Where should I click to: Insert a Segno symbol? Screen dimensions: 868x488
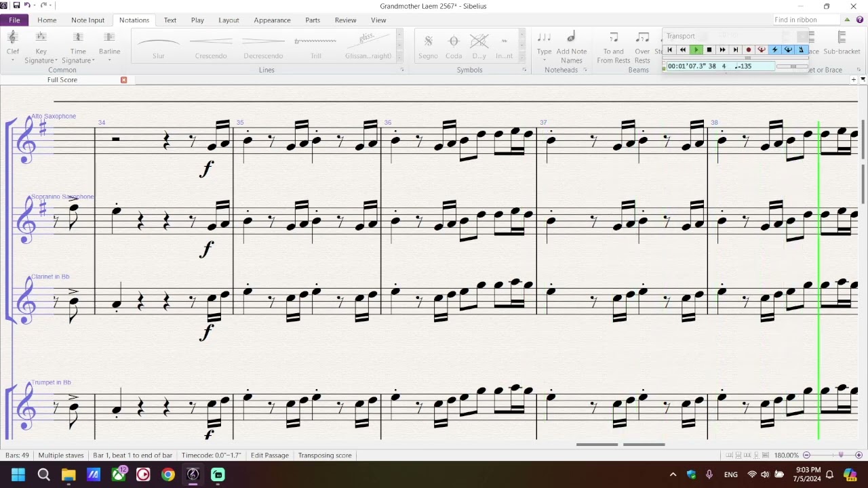click(428, 46)
